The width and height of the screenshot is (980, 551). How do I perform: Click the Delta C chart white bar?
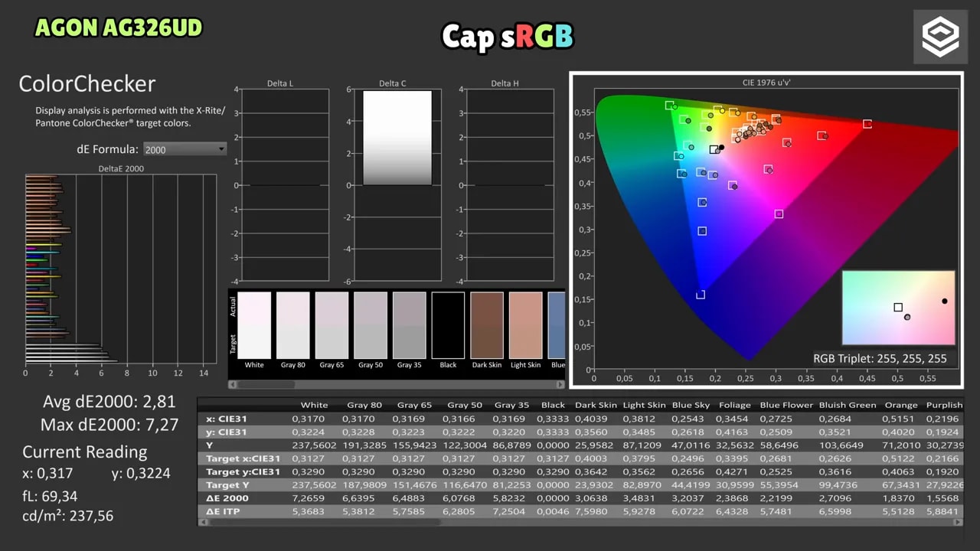[397, 138]
